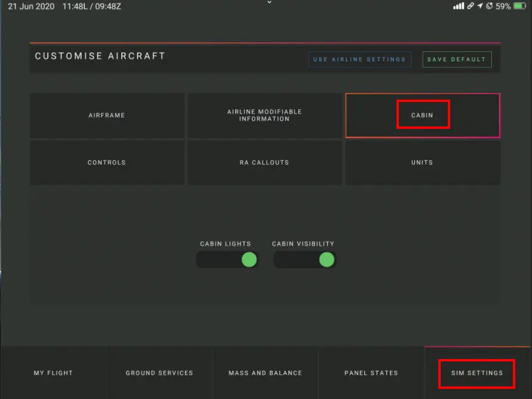The width and height of the screenshot is (532, 399).
Task: Select the Airline Modifiable Information section
Action: [x=265, y=115]
